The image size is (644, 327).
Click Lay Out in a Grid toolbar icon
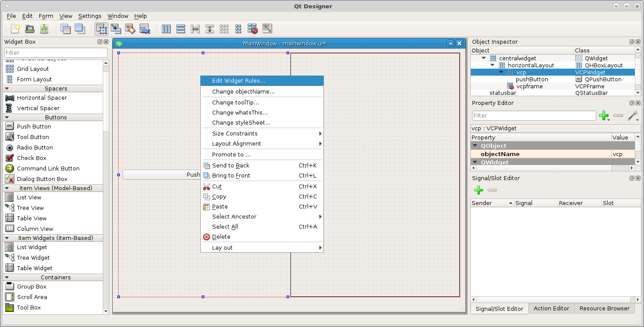224,29
